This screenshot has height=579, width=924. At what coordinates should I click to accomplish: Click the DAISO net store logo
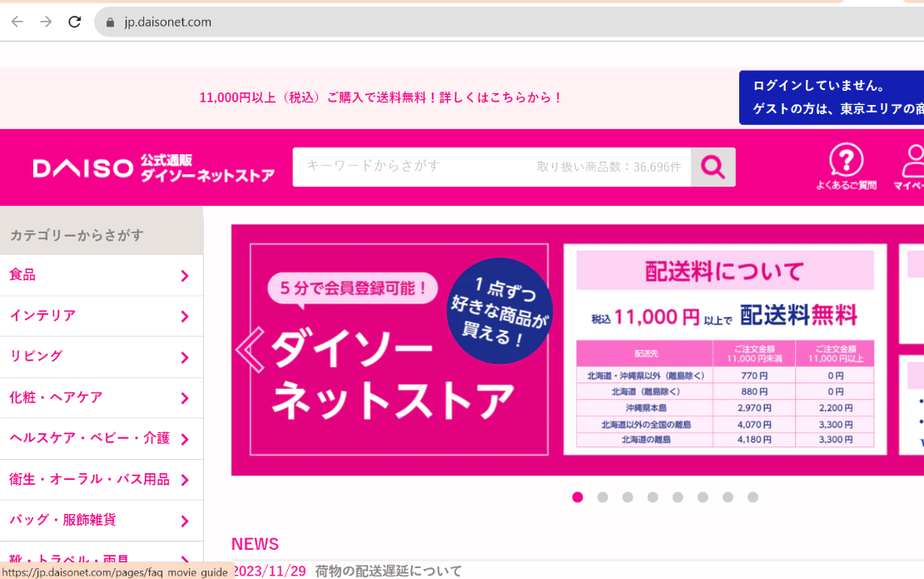pyautogui.click(x=154, y=168)
